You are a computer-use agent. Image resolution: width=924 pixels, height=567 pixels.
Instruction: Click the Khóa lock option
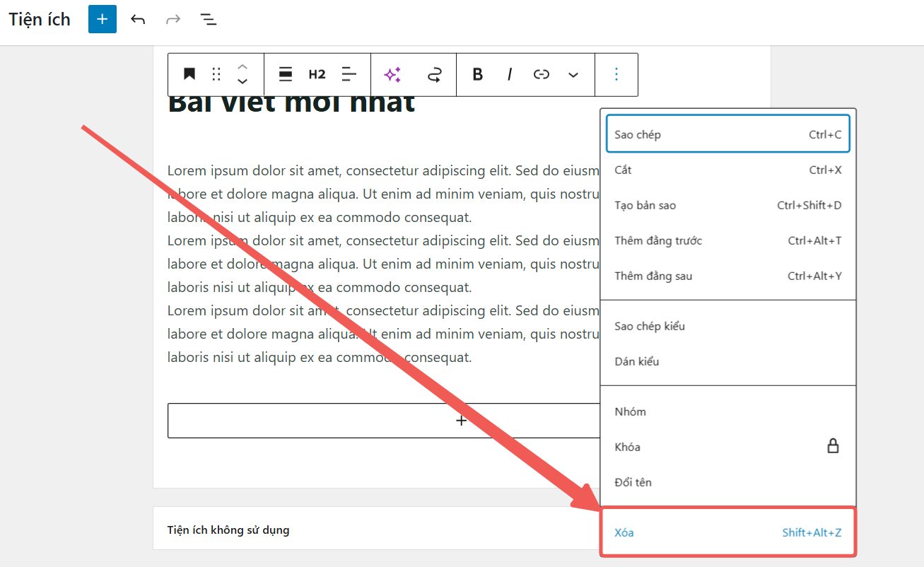[728, 447]
